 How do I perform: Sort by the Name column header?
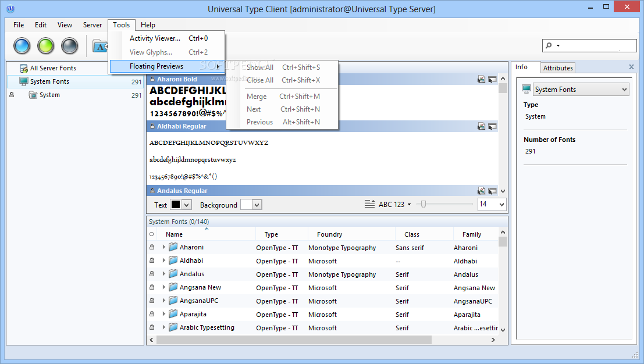point(206,234)
